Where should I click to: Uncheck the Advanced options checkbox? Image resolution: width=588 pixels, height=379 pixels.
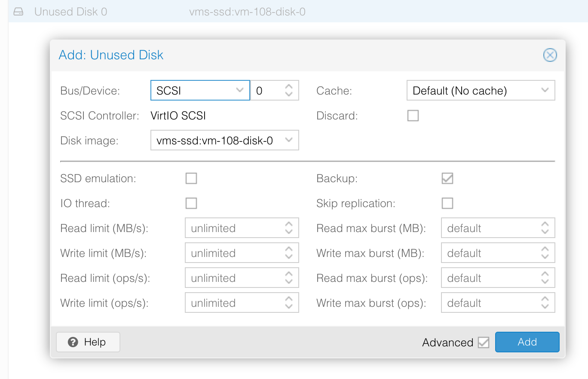pos(484,342)
